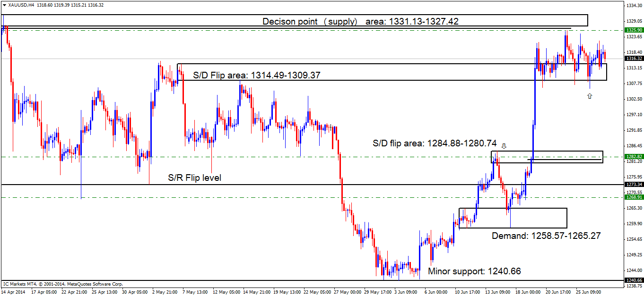Click the 20 Jun 17:00 time label

[558, 292]
